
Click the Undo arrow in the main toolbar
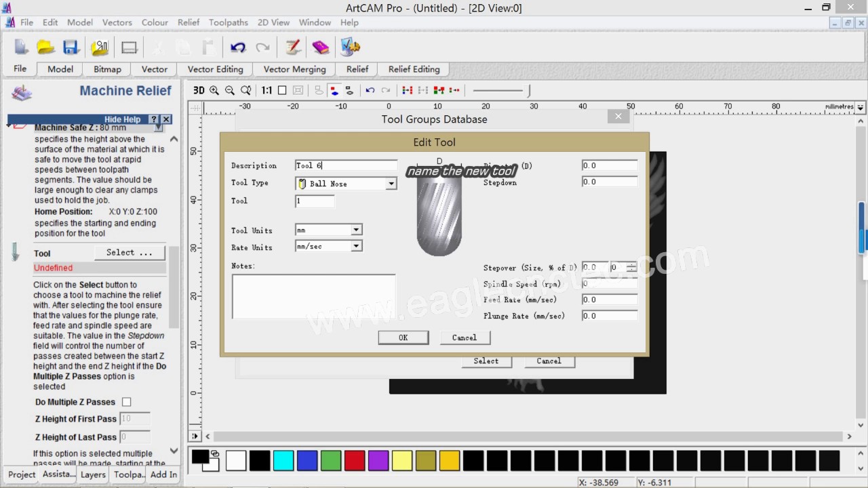tap(237, 47)
